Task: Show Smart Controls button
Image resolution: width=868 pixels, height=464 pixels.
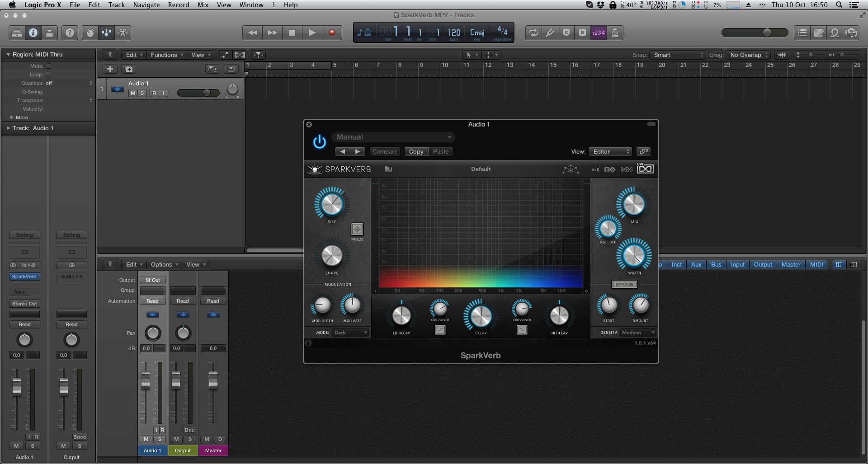Action: 90,33
